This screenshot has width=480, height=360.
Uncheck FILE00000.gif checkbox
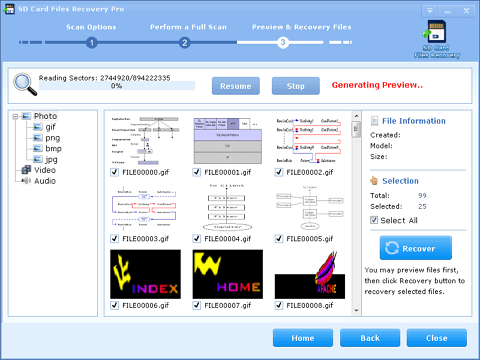click(x=114, y=172)
